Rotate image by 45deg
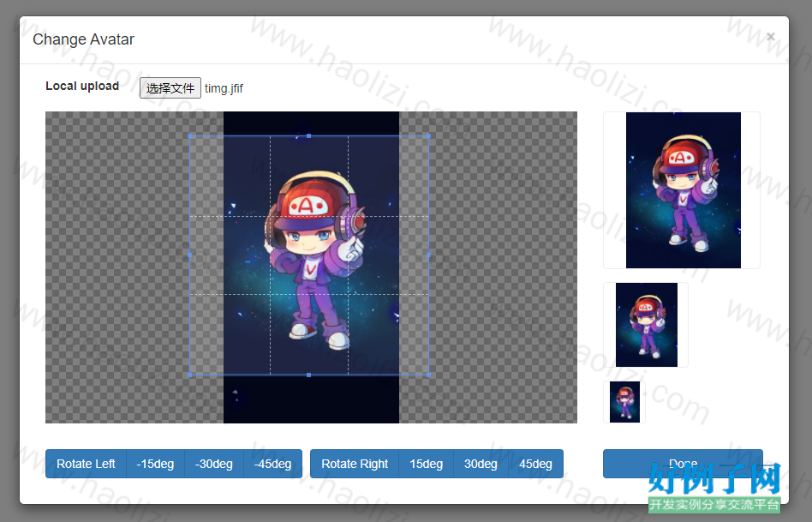The height and width of the screenshot is (522, 812). pos(535,464)
